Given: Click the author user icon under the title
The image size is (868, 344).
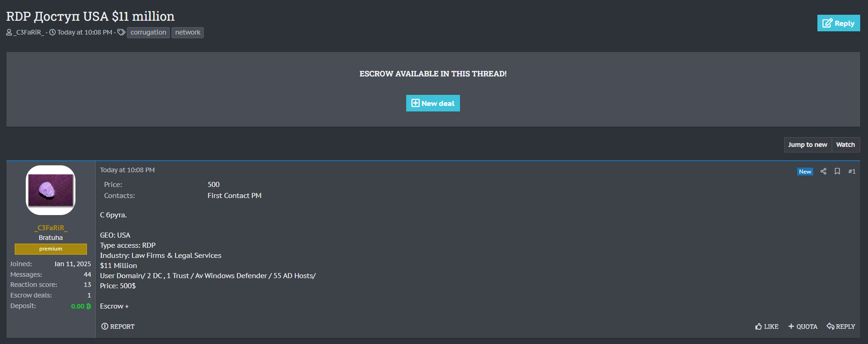Looking at the screenshot, I should [x=9, y=32].
